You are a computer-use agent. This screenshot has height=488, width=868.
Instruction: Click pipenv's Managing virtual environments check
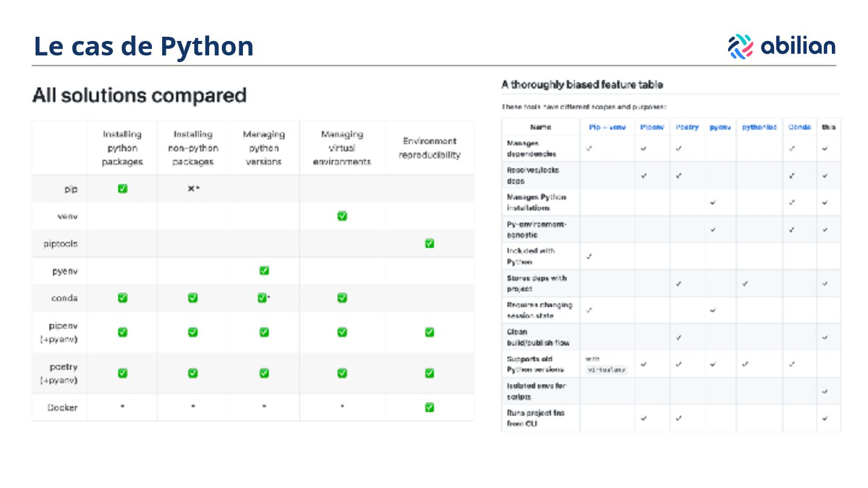point(342,332)
